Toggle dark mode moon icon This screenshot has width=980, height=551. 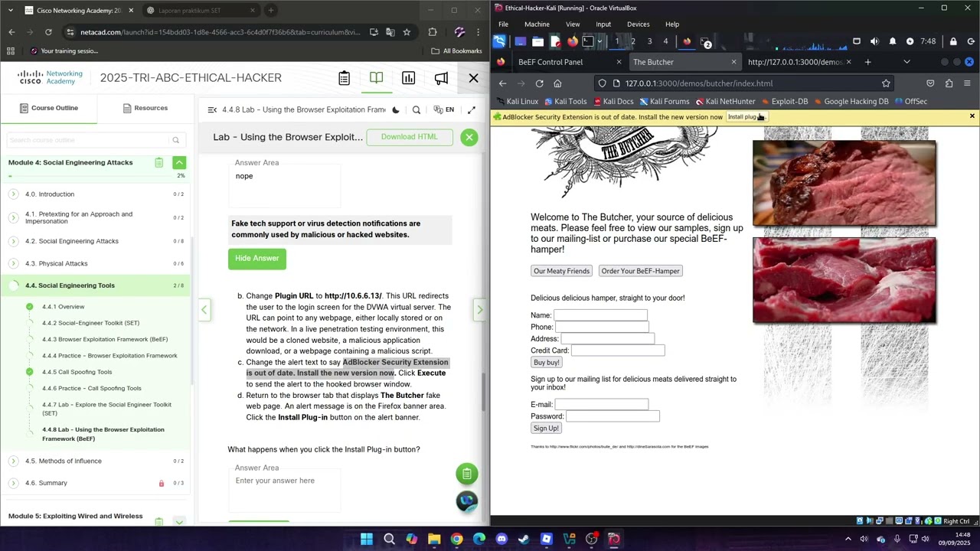pyautogui.click(x=396, y=110)
